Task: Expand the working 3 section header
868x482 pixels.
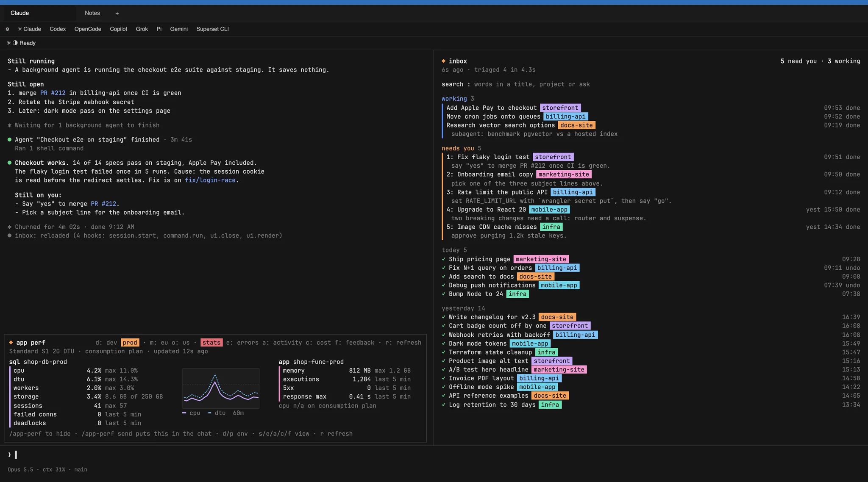Action: [x=458, y=99]
